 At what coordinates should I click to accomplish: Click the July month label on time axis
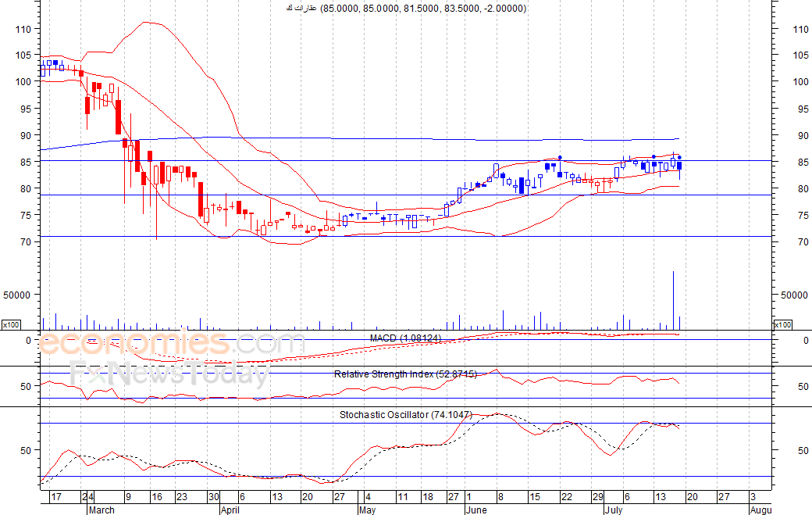614,510
